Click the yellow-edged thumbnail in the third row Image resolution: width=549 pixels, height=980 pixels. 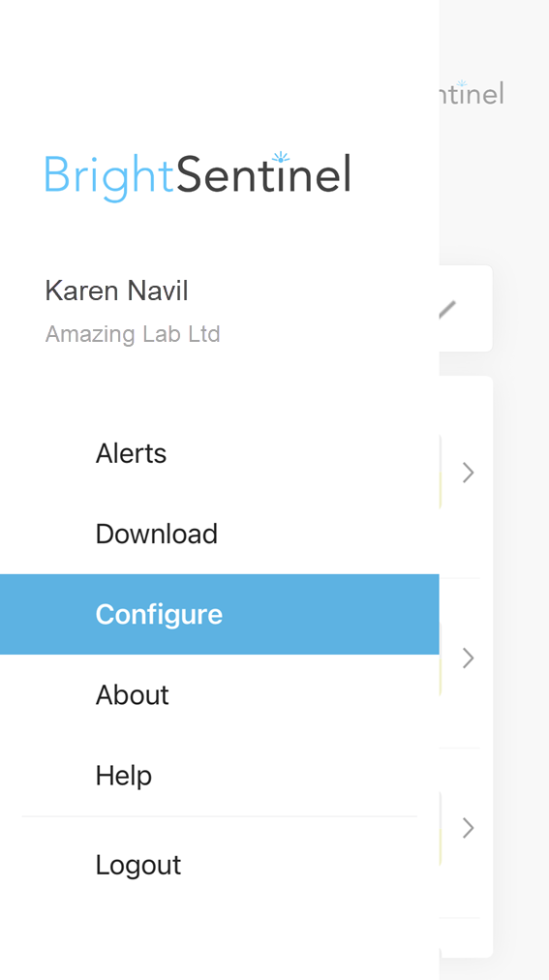point(441,828)
